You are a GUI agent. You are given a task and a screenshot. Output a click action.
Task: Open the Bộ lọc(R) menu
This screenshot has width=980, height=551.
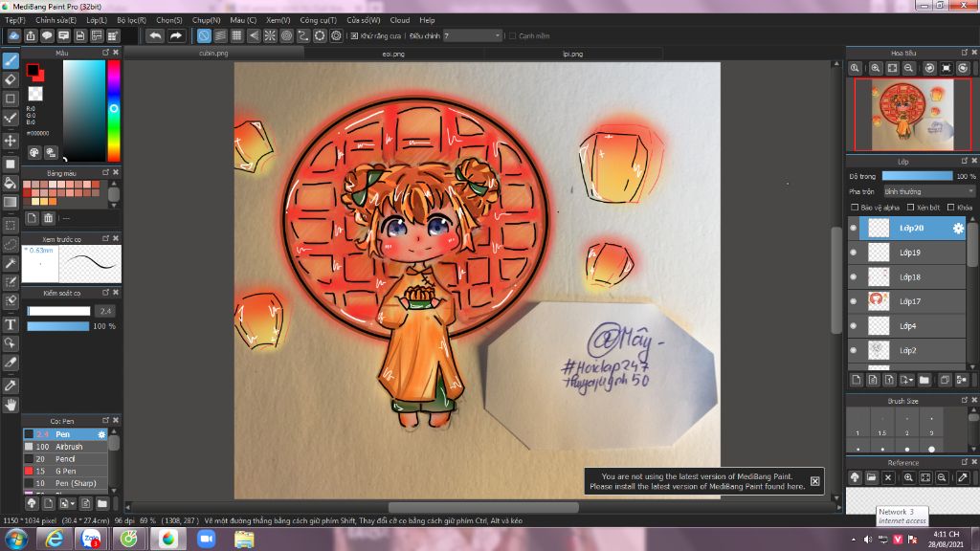tap(131, 20)
